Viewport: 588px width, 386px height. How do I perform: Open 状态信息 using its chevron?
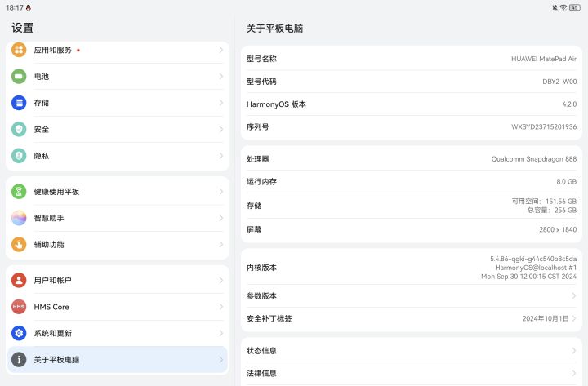(574, 350)
